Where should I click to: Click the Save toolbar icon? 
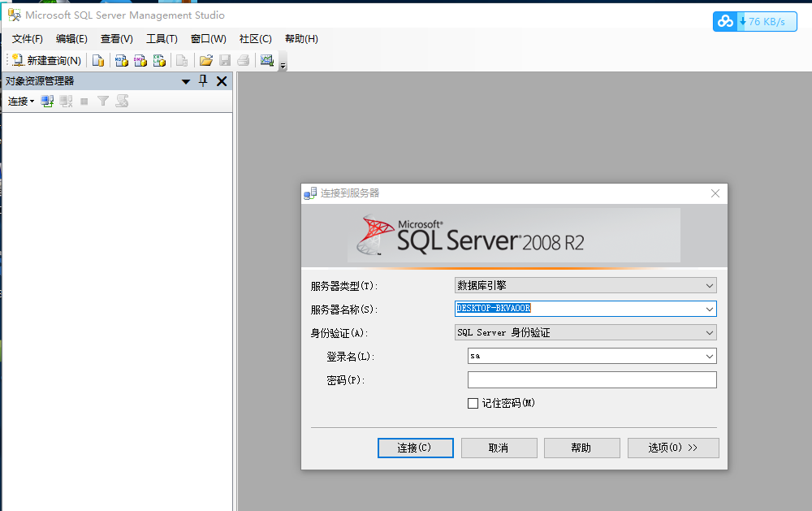point(223,60)
